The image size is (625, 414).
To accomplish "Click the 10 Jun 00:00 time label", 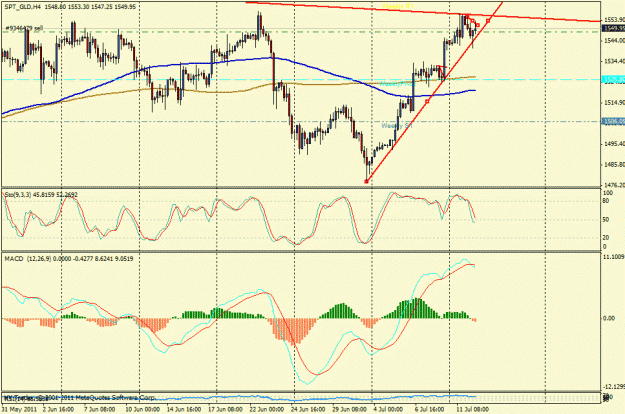I will 142,409.
